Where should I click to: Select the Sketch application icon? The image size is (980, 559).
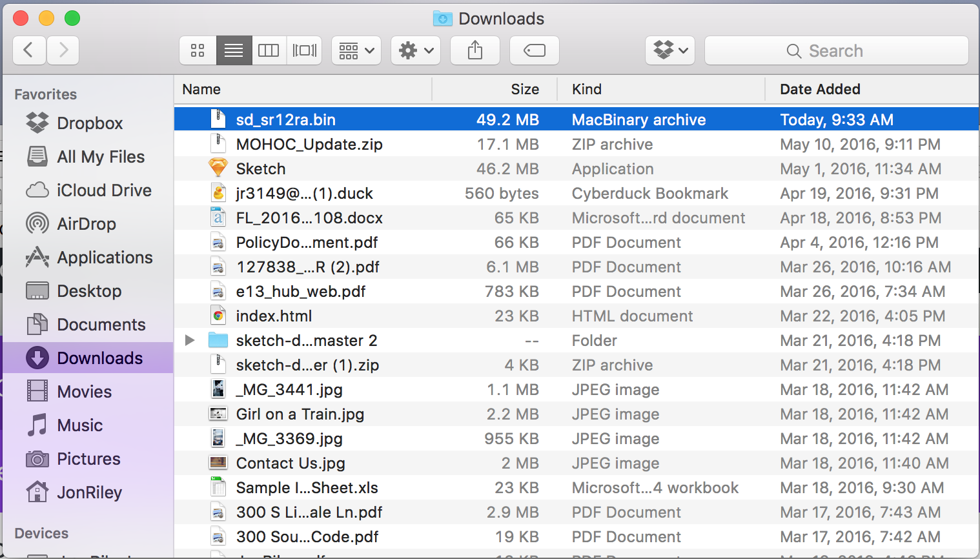[218, 168]
